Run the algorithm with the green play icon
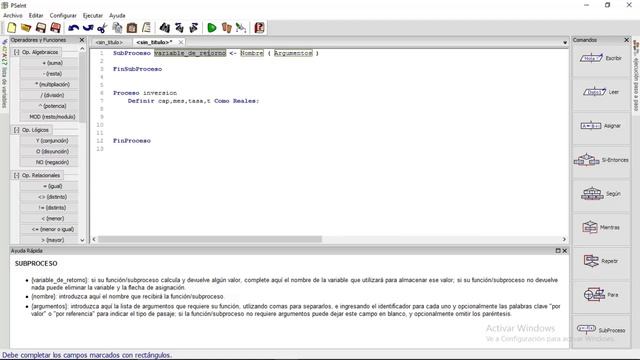The height and width of the screenshot is (360, 640). point(211,28)
